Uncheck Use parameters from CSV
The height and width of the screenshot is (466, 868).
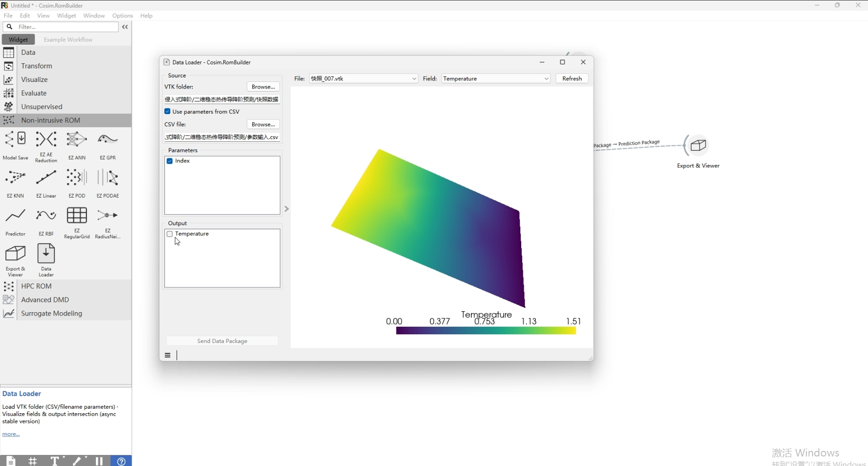167,112
